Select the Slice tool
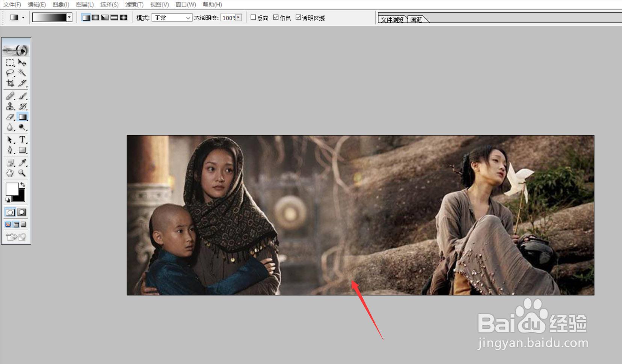The image size is (622, 364). [x=23, y=83]
